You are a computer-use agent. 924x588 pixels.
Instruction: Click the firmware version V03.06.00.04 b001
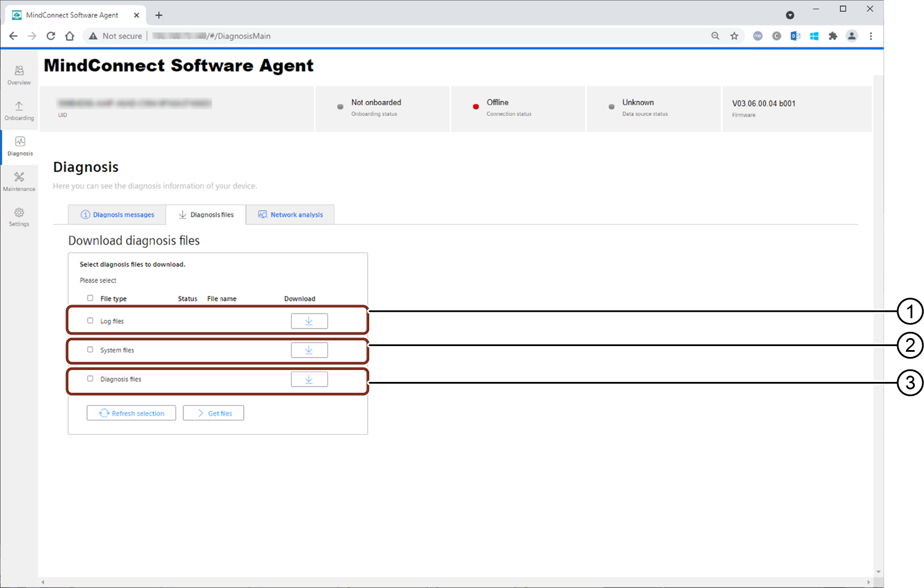[764, 104]
